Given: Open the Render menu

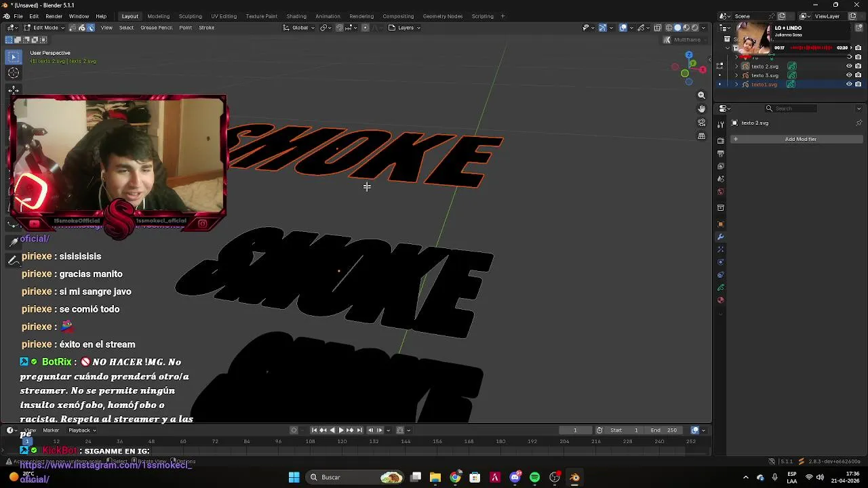Looking at the screenshot, I should click(54, 16).
